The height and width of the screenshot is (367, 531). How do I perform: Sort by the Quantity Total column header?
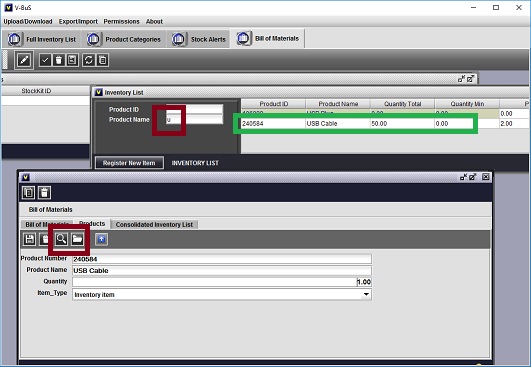tap(402, 104)
